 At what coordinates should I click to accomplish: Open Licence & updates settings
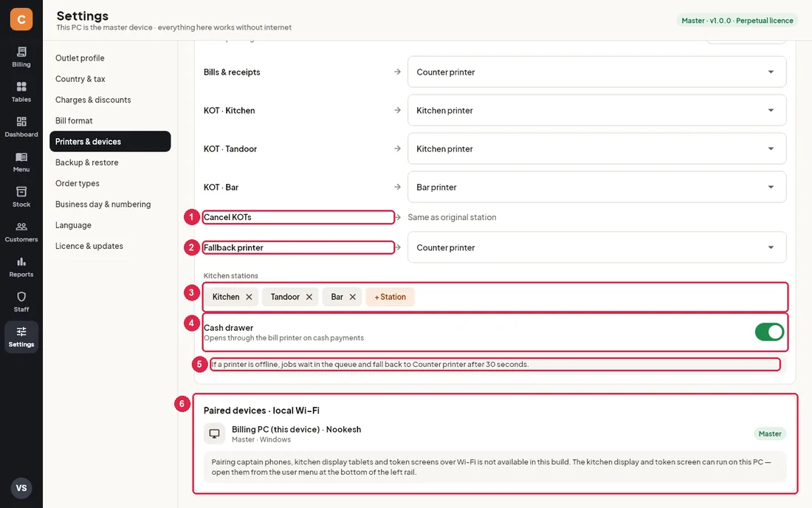(x=110, y=246)
